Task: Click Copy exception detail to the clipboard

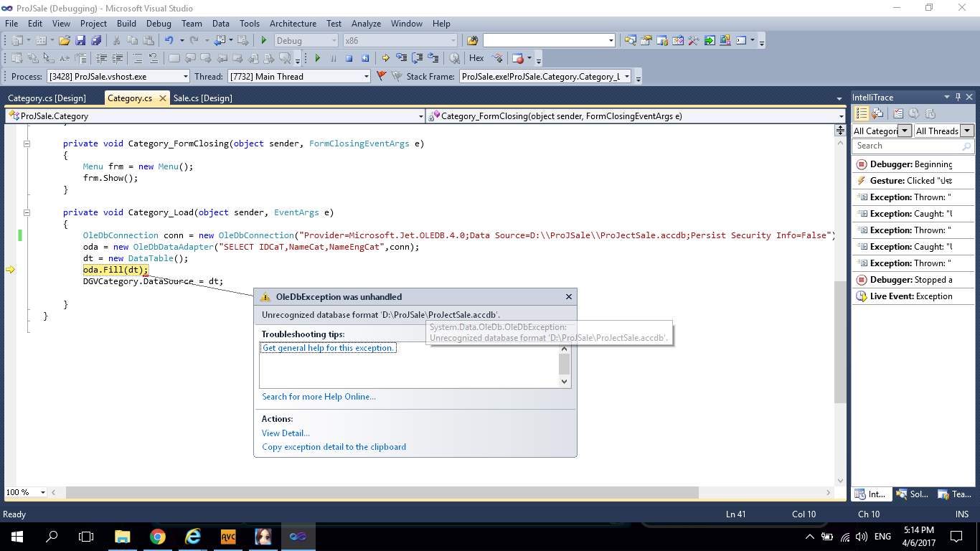Action: coord(334,446)
